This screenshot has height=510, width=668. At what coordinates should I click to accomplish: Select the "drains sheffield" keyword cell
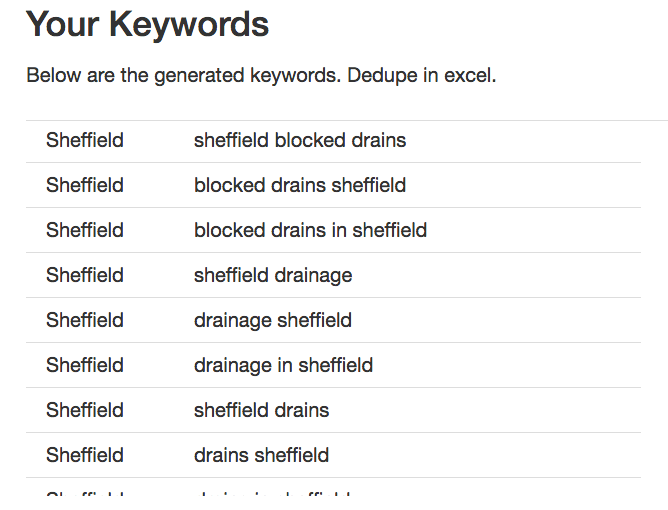coord(261,455)
